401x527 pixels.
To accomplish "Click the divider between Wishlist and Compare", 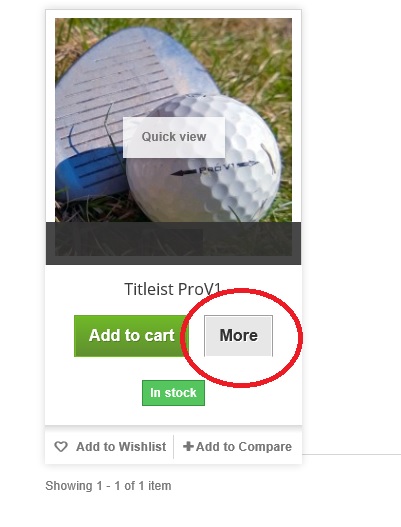I will (x=173, y=447).
